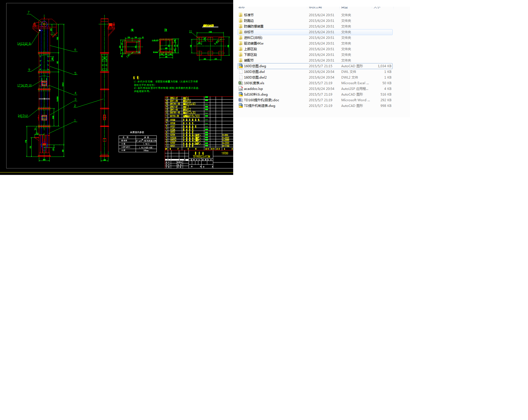Click the CAD elevator drawing preview image
This screenshot has width=528, height=420.
click(116, 87)
